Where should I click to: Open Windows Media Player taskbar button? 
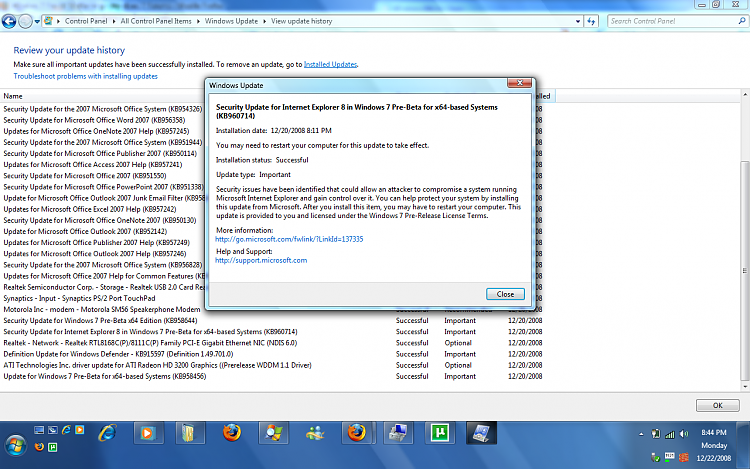click(x=148, y=433)
